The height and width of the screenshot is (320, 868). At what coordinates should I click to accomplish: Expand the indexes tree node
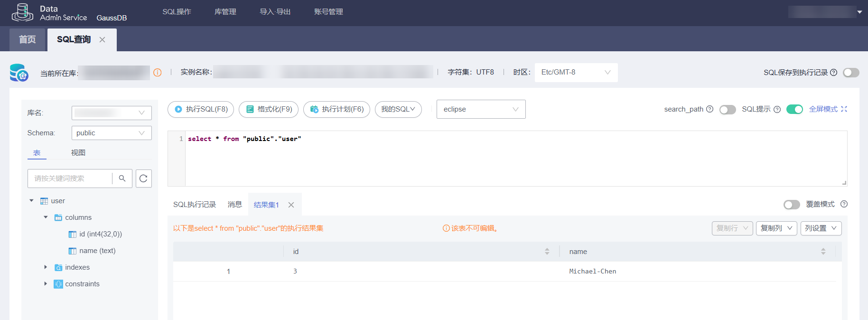point(46,267)
